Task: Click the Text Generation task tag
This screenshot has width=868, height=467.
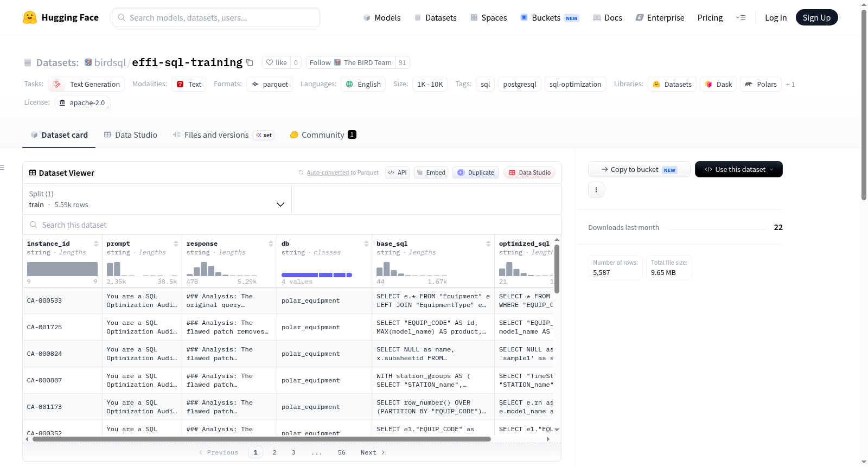Action: click(x=86, y=84)
